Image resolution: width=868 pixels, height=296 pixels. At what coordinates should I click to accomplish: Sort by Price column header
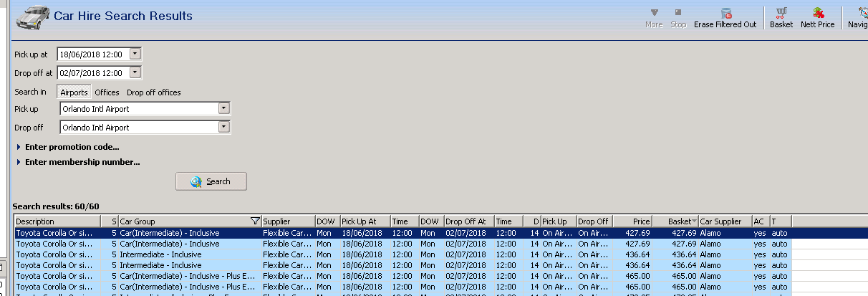(x=632, y=221)
